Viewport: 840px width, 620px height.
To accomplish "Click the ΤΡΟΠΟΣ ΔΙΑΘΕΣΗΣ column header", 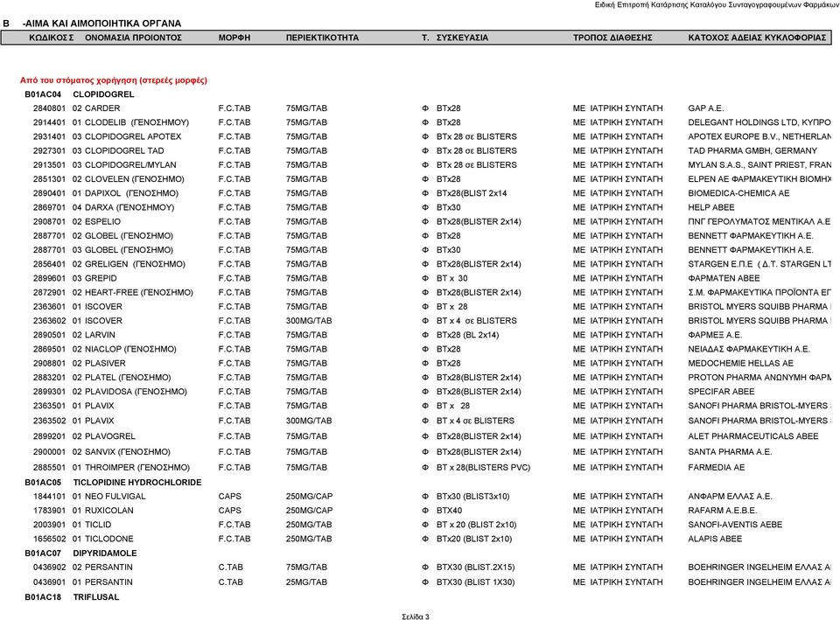I will coord(612,38).
